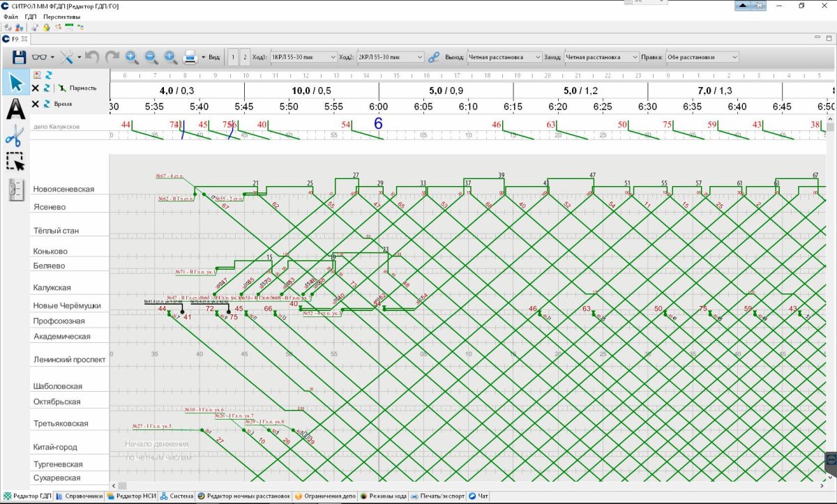This screenshot has width=837, height=504.
Task: Open the Ход1 dropdown
Action: coord(303,57)
